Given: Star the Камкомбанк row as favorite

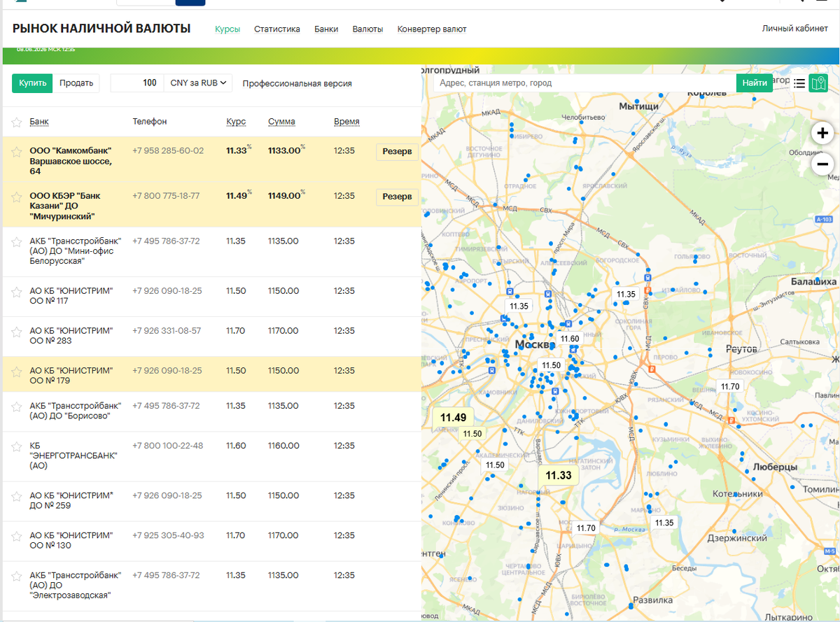Looking at the screenshot, I should pos(17,152).
